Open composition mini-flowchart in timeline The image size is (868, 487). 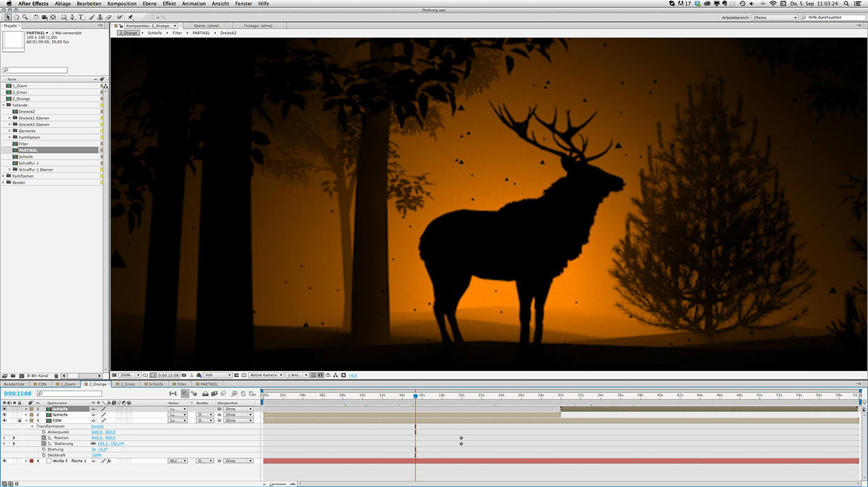(x=173, y=393)
